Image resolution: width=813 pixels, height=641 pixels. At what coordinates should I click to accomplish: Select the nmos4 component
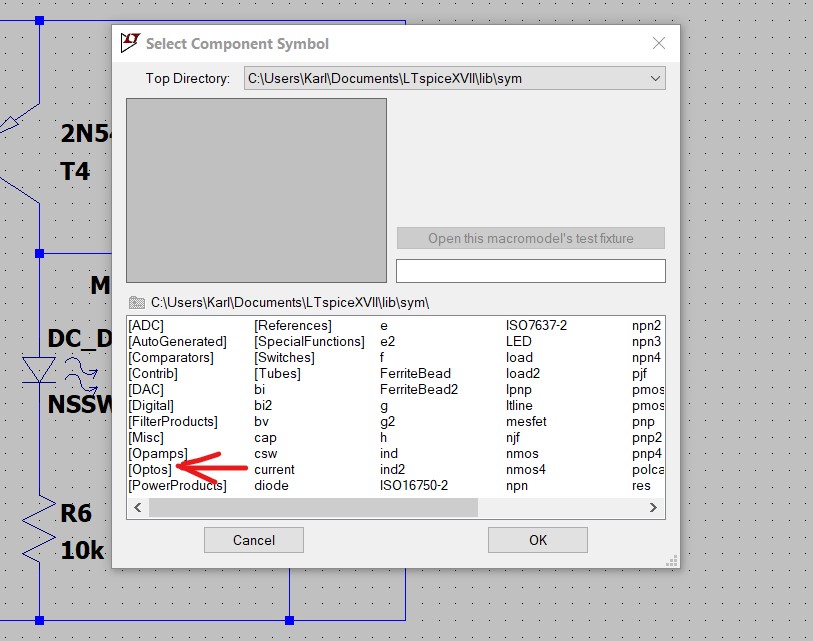526,470
